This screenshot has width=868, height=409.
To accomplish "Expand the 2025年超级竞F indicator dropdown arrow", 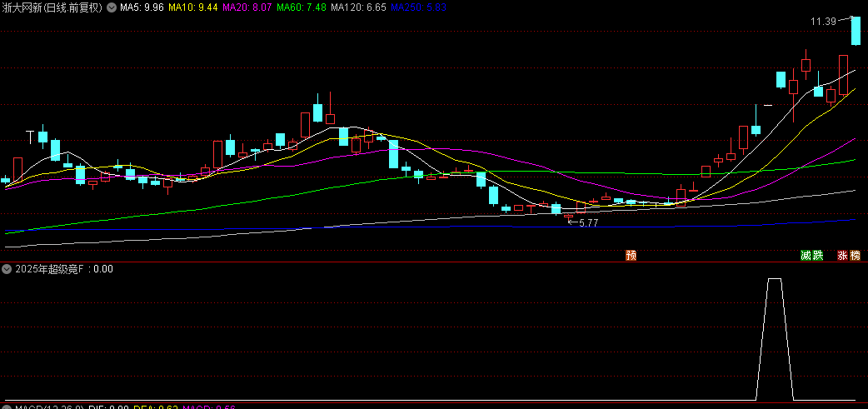I will 7,269.
